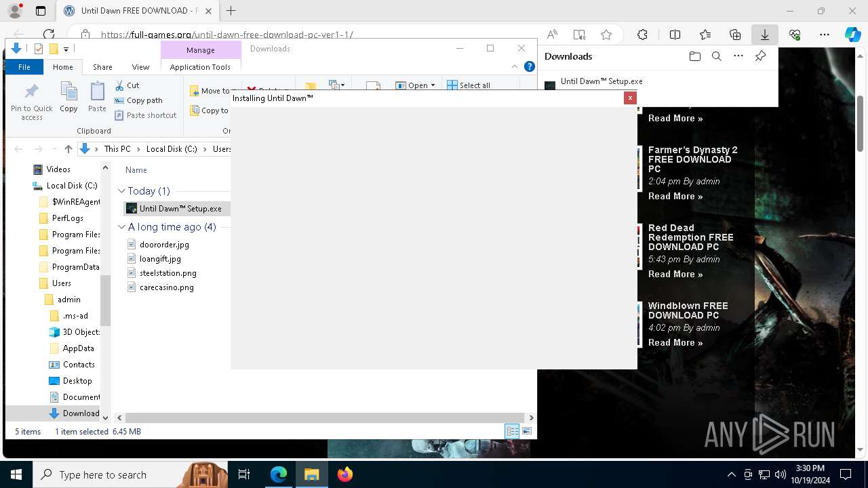Click the Edge address bar URL
The height and width of the screenshot is (488, 868).
pos(227,35)
